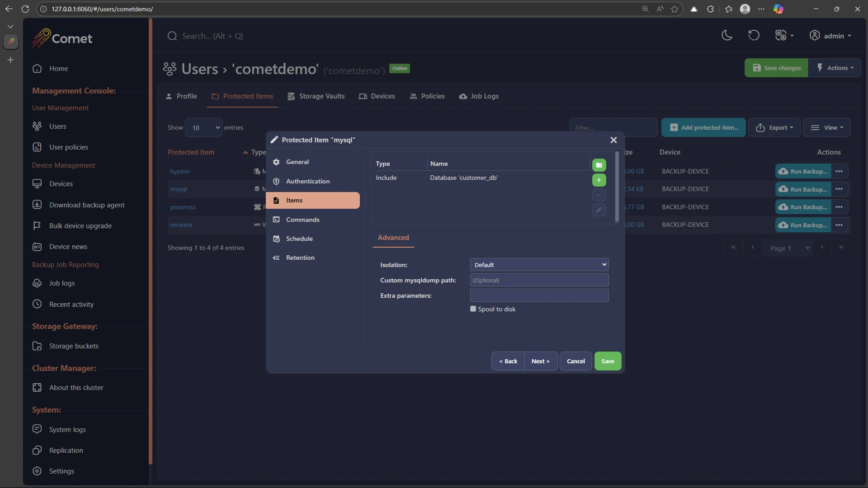Open the Export dropdown
The width and height of the screenshot is (868, 488).
tap(774, 128)
